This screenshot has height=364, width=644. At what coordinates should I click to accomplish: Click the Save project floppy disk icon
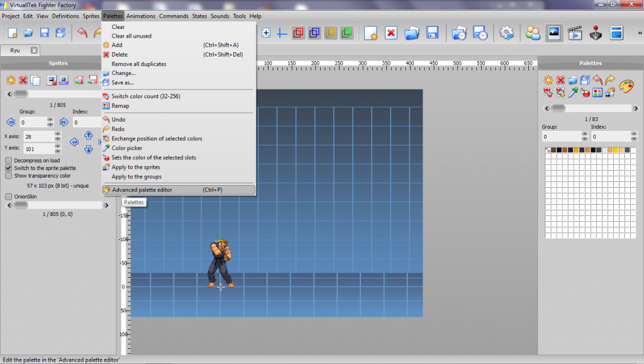coord(45,33)
